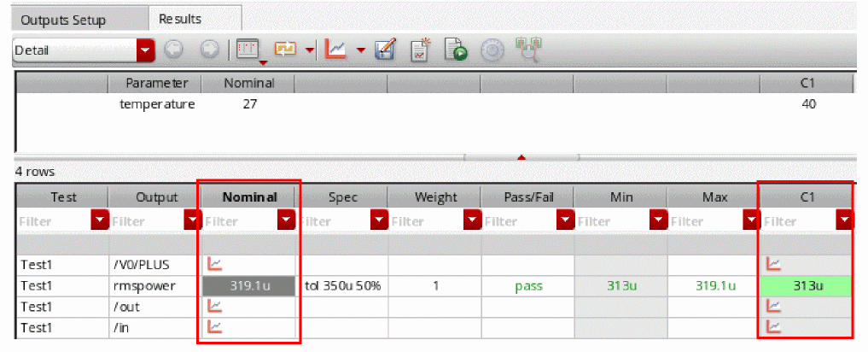Screen dimensions: 868x352
Task: Plot /V0/PLUS waveform in Nominal column
Action: 215,264
